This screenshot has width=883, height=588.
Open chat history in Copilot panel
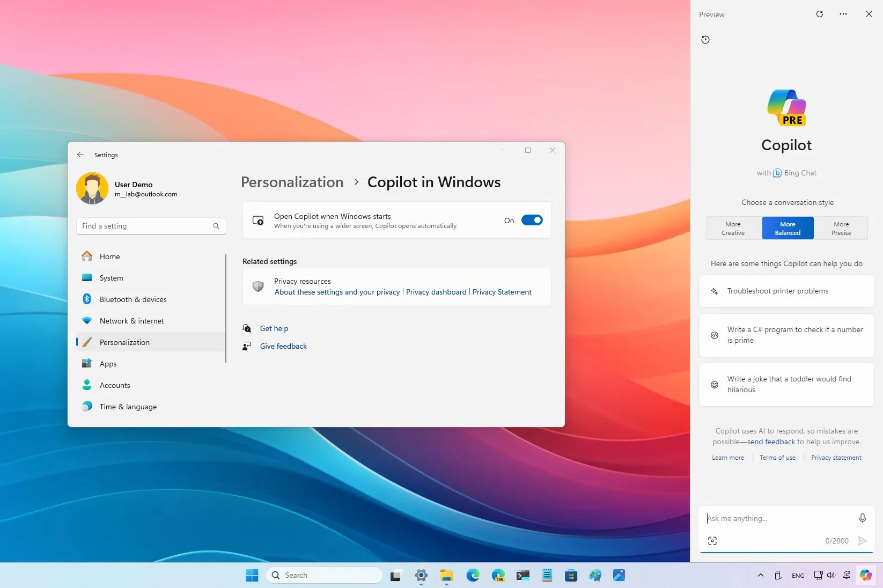pyautogui.click(x=705, y=40)
